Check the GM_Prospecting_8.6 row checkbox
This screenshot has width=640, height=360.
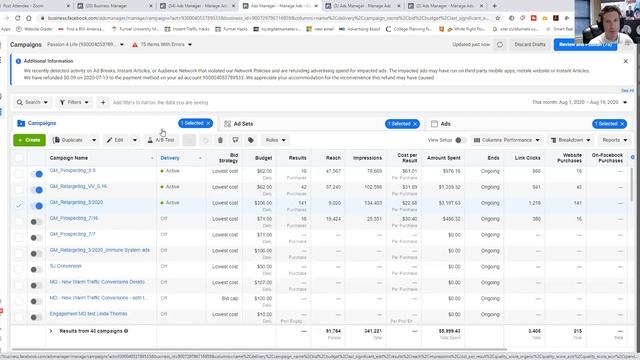pos(19,174)
